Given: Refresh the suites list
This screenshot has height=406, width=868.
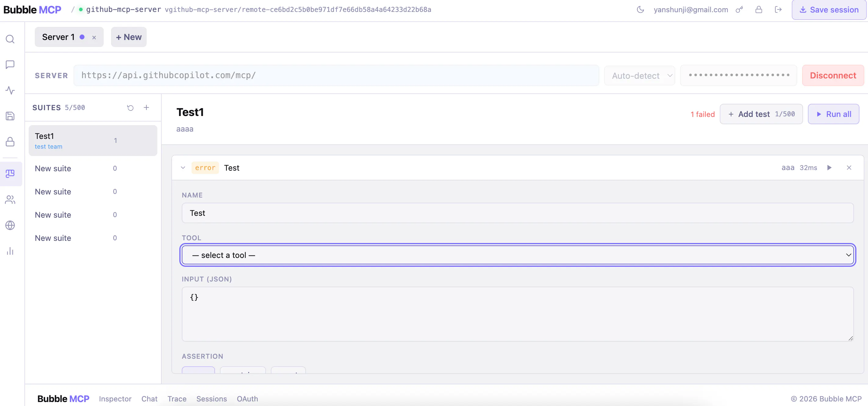Looking at the screenshot, I should tap(131, 107).
